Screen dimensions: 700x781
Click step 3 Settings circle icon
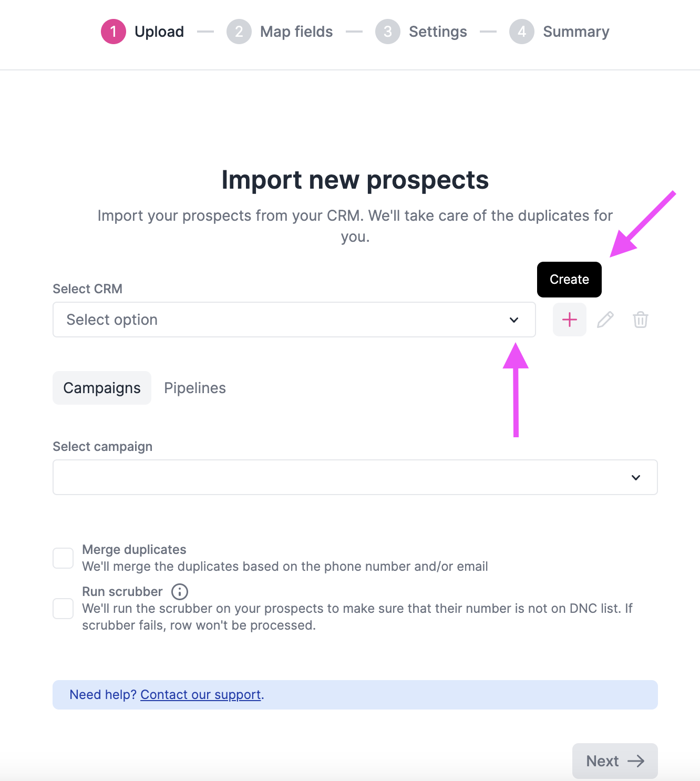click(x=387, y=32)
